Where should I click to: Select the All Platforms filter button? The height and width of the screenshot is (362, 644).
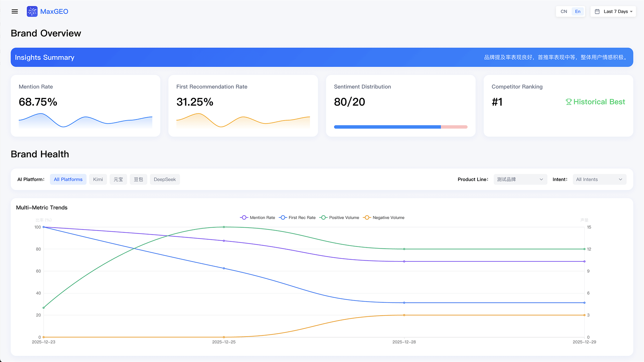point(68,179)
